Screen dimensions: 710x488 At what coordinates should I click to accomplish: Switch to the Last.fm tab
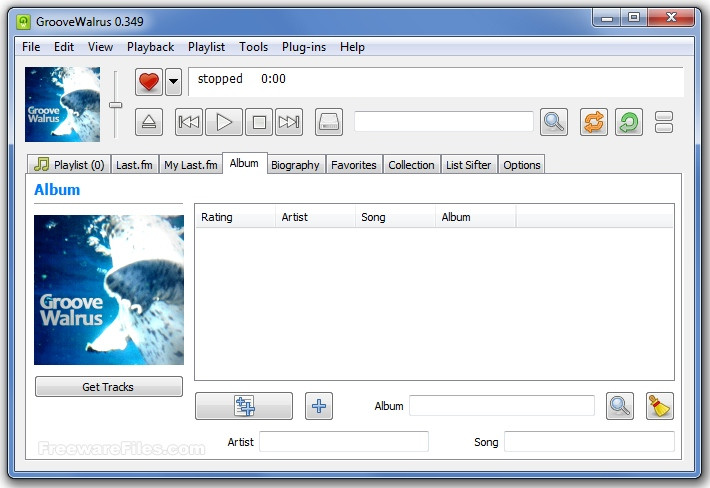pos(134,165)
